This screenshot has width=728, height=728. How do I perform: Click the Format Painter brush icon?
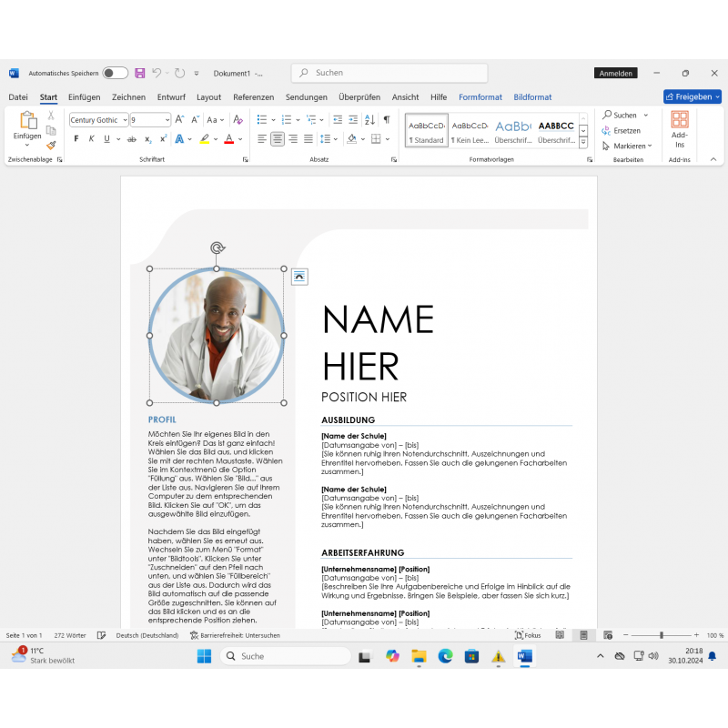pyautogui.click(x=51, y=145)
